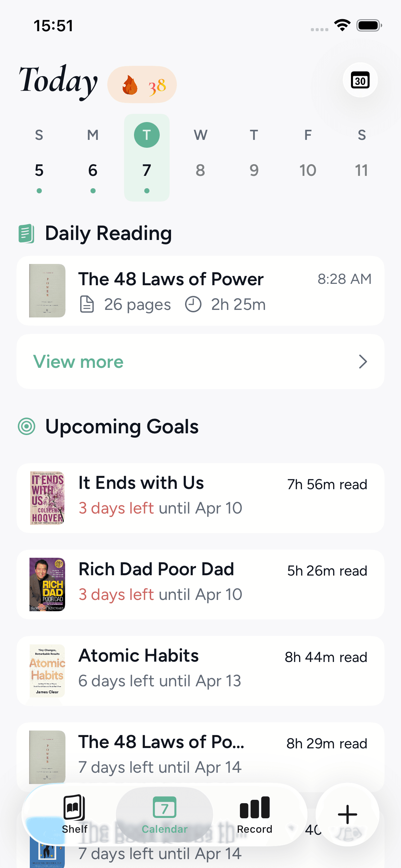Open the month calendar icon showing 30
Viewport: 401px width, 868px height.
click(360, 81)
